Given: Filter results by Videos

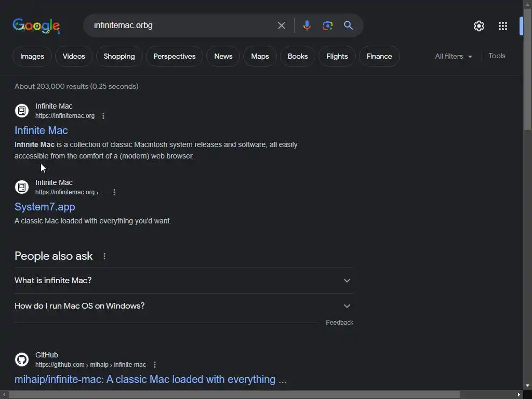Looking at the screenshot, I should coord(74,56).
